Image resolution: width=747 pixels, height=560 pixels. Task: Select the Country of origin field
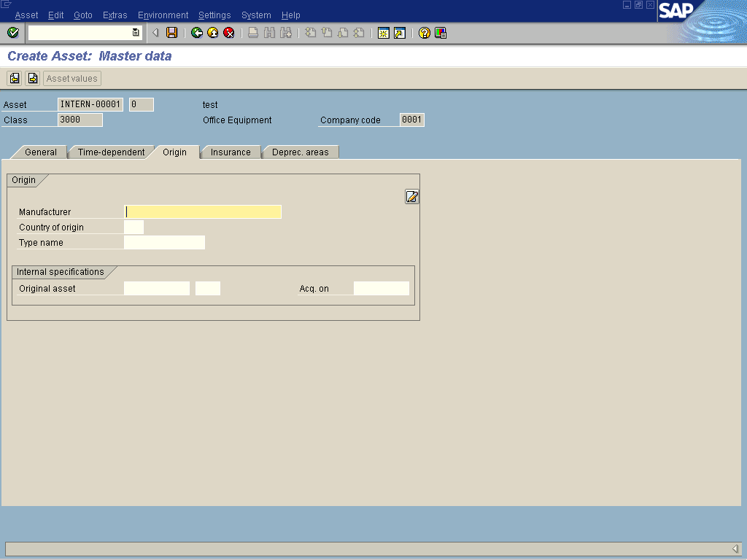tap(134, 227)
